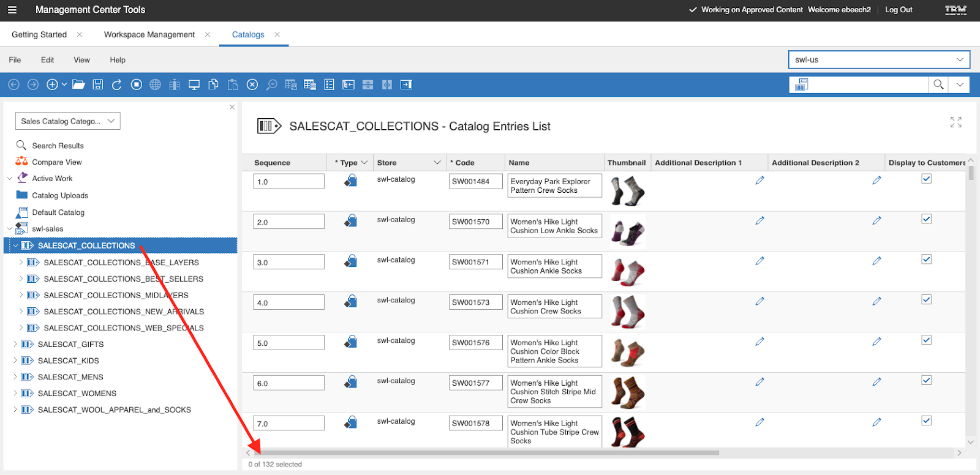Open the View menu
This screenshot has width=980, height=475.
(x=81, y=60)
